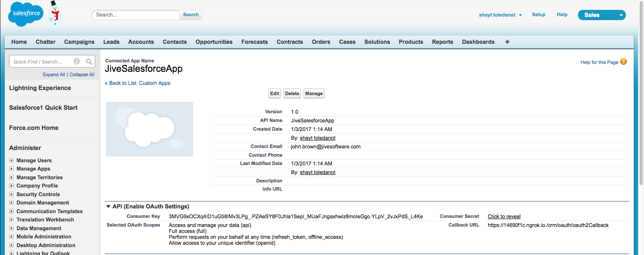This screenshot has height=255, width=644.
Task: Open shayt toledanot link under Last Modified Date
Action: coord(317,172)
